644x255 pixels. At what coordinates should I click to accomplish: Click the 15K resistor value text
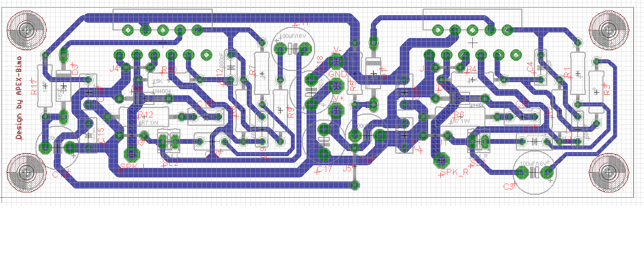coord(158,81)
